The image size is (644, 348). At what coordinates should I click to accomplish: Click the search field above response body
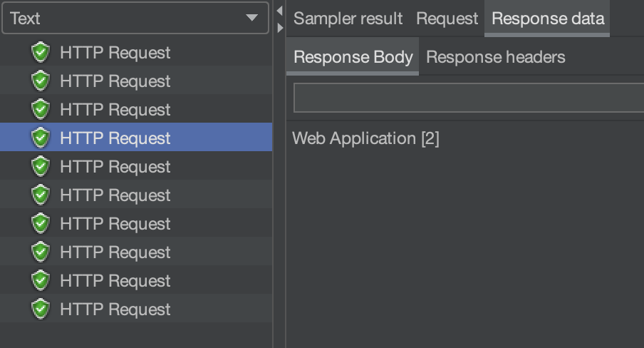[467, 98]
